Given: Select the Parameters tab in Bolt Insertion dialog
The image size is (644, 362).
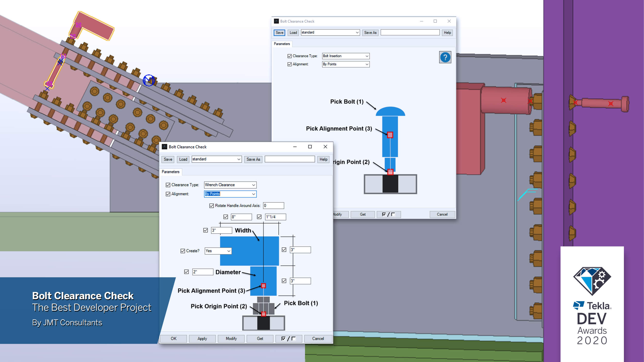Looking at the screenshot, I should coord(282,44).
